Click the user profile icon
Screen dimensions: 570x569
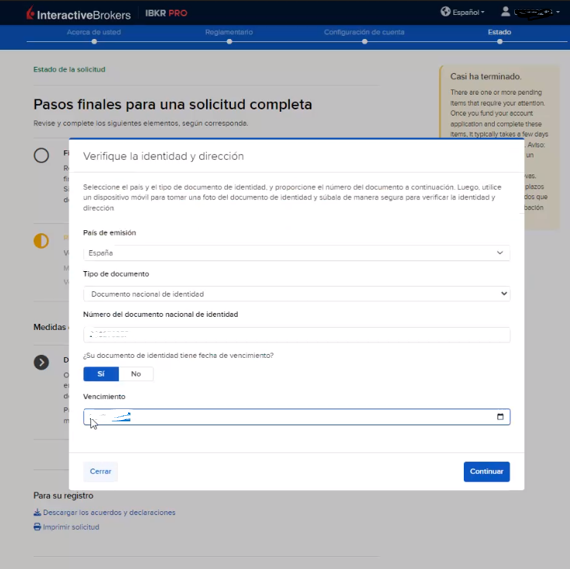click(505, 12)
